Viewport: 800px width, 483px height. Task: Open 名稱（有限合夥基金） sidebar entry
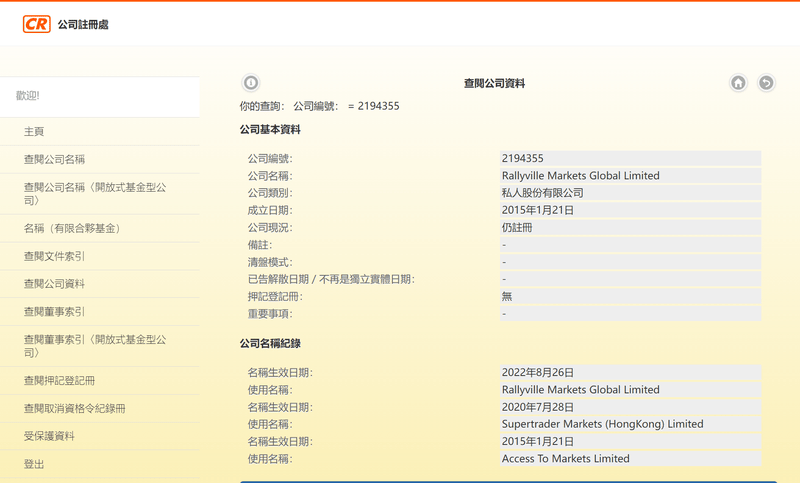74,228
